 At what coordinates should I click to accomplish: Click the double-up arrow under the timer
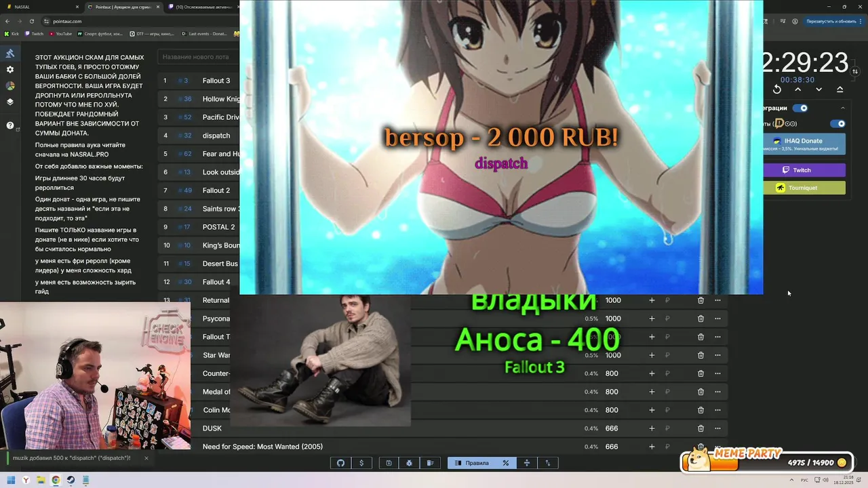pos(840,89)
